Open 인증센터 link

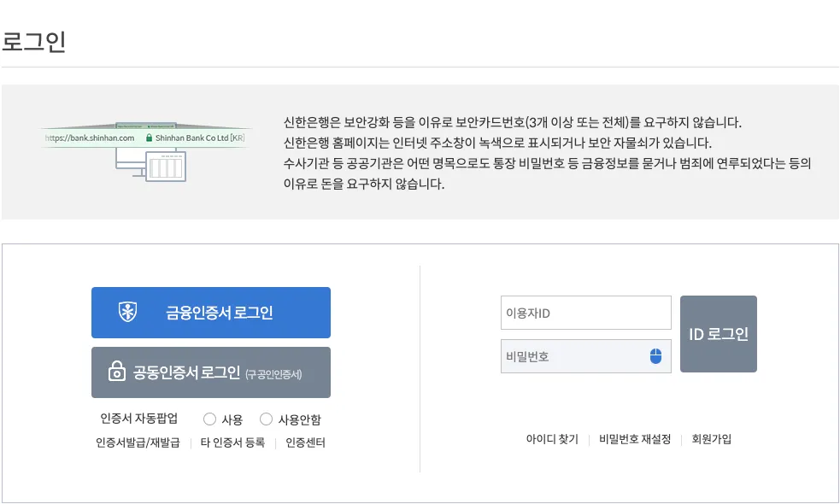[x=305, y=442]
